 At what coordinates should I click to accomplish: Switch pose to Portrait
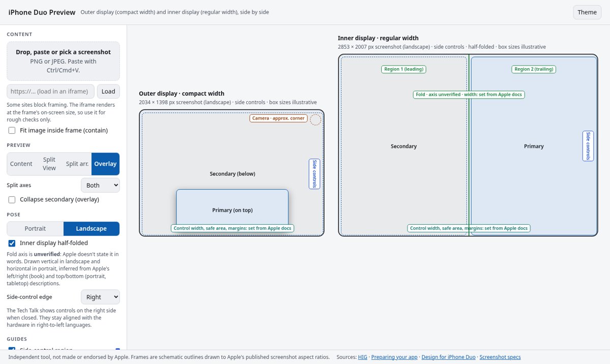point(35,229)
